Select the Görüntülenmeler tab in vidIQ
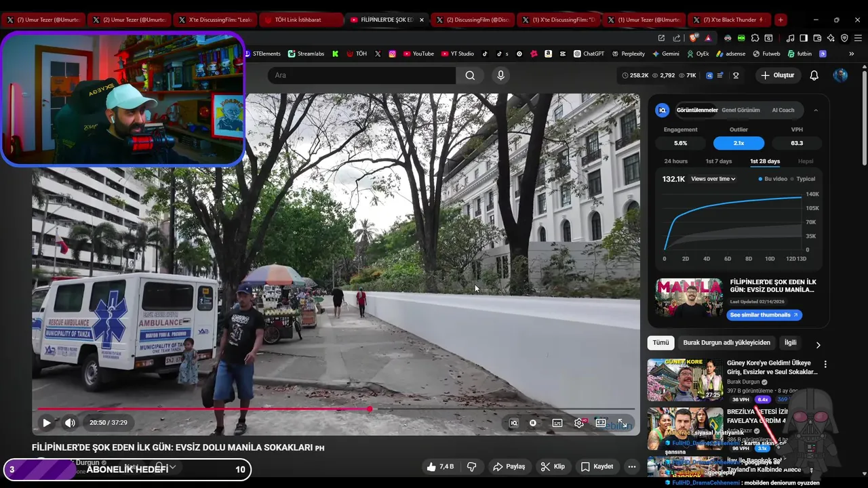868x488 pixels. tap(697, 110)
